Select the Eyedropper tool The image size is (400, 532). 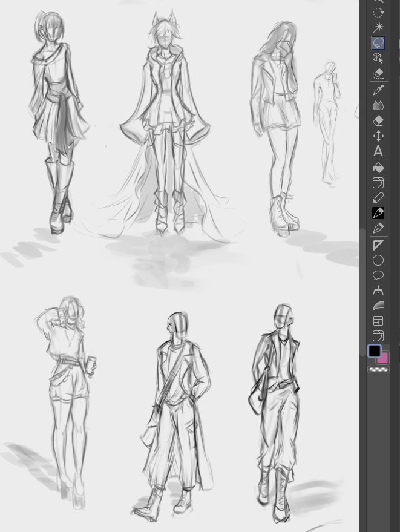coord(378,90)
